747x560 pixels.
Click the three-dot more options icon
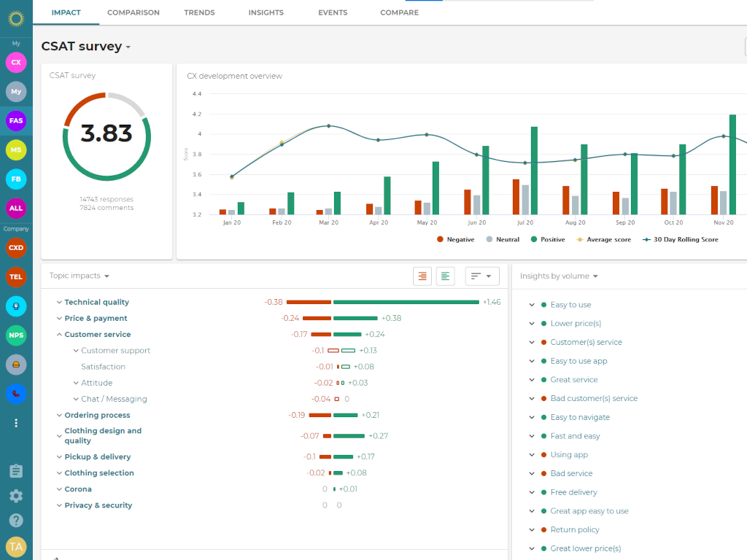[x=16, y=423]
